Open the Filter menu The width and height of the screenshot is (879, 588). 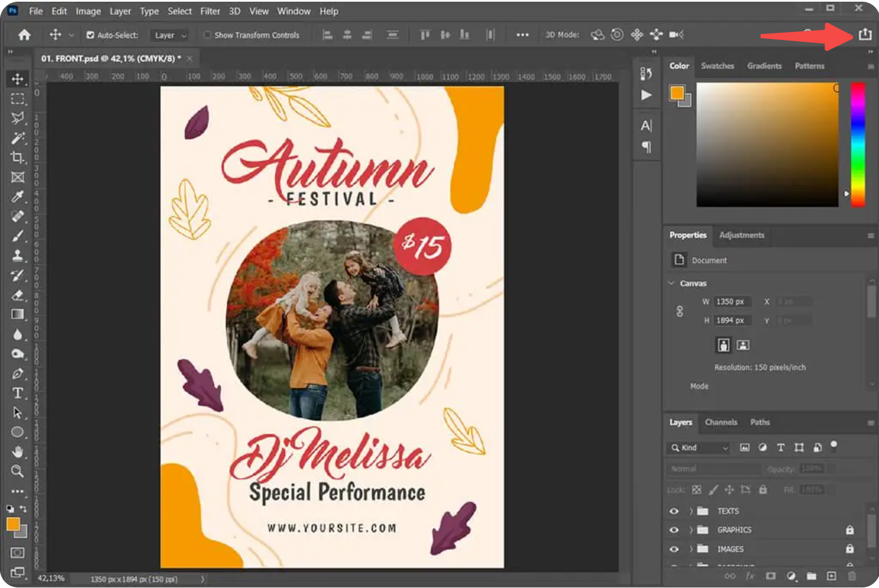[x=210, y=11]
